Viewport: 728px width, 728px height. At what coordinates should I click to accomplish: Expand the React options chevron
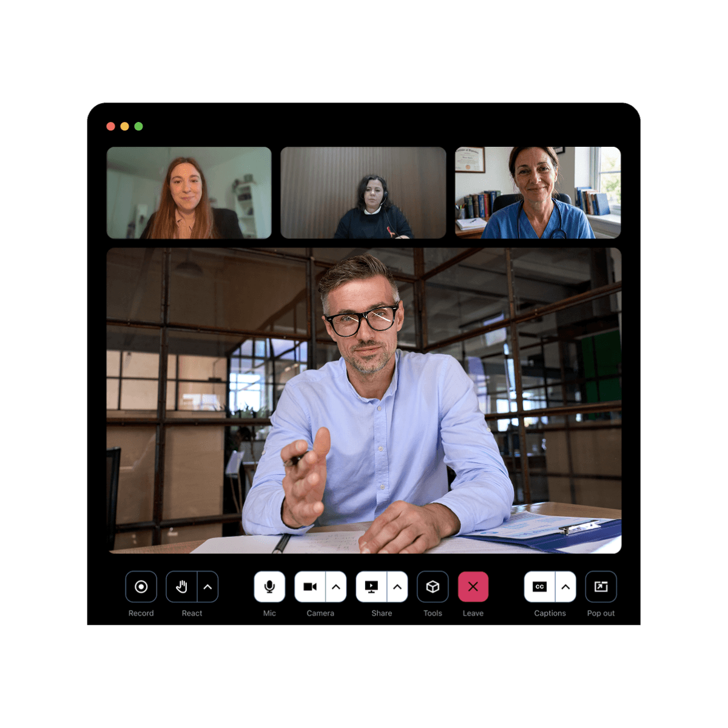point(207,586)
